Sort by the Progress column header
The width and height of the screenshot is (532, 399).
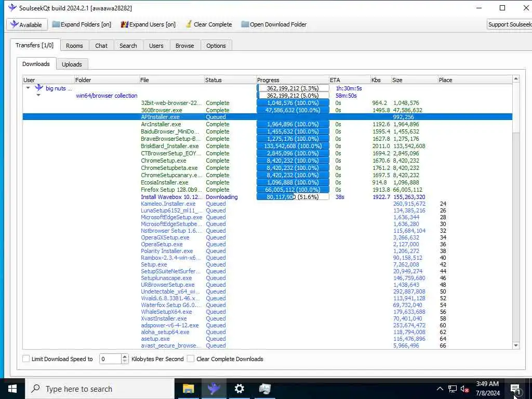tap(292, 80)
